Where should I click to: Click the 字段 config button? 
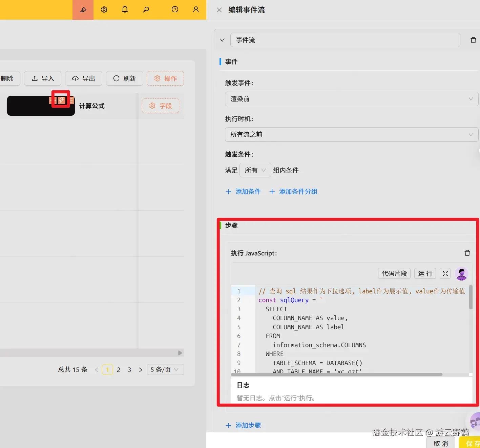point(161,106)
